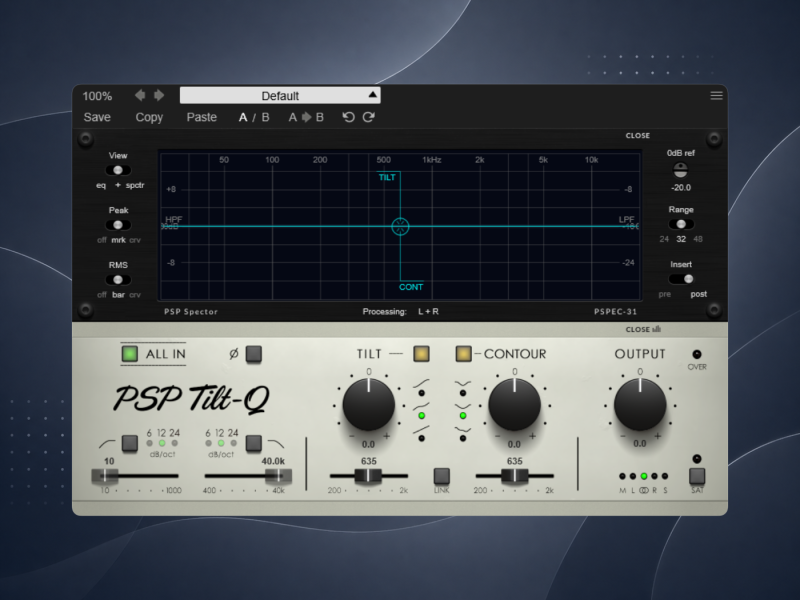Select 6 dB/oct slope for the low-pass filter
Image resolution: width=800 pixels, height=600 pixels.
point(208,443)
